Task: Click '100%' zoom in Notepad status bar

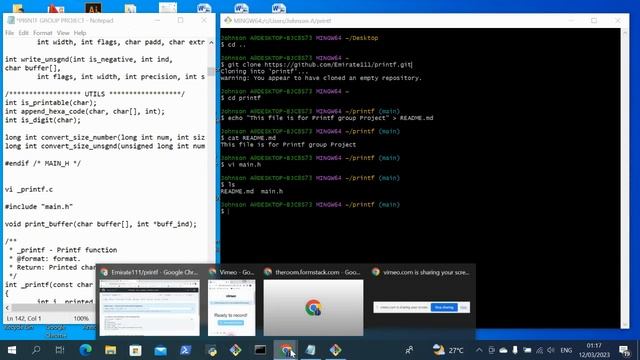Action: point(81,318)
